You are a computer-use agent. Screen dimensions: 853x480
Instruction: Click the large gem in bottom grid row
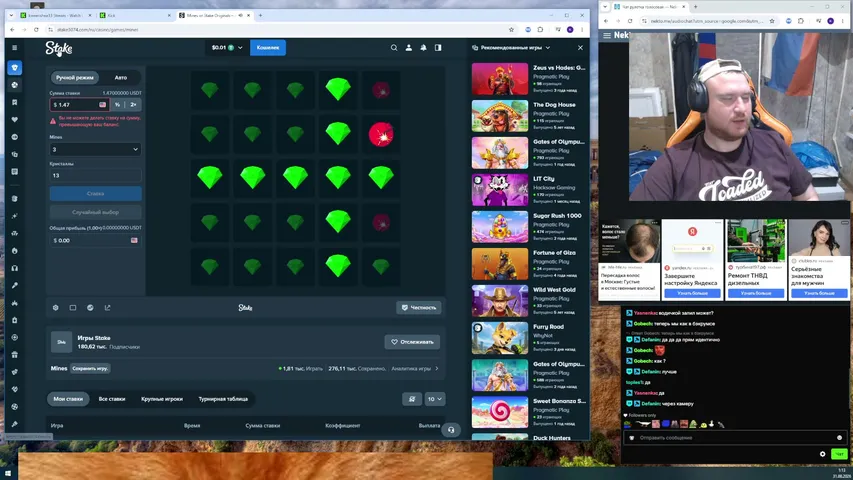pyautogui.click(x=338, y=266)
